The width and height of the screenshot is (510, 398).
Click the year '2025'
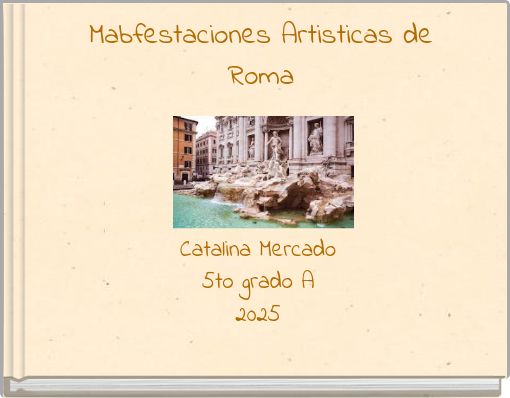257,314
